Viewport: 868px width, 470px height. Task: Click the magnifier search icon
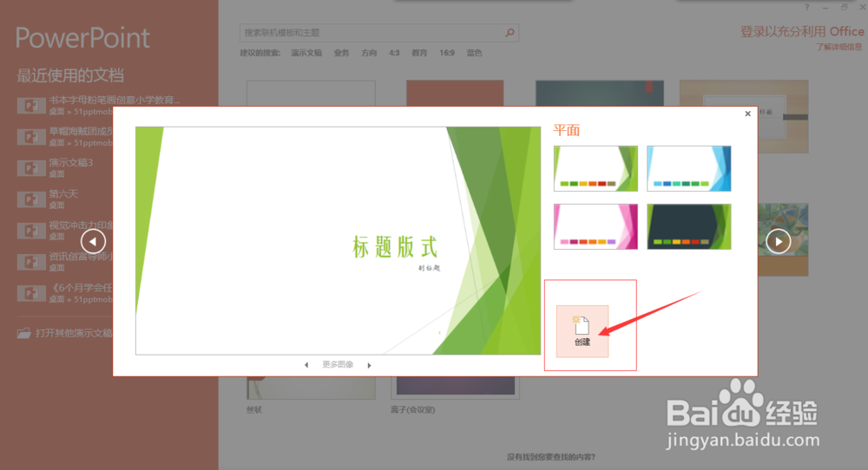click(x=510, y=33)
